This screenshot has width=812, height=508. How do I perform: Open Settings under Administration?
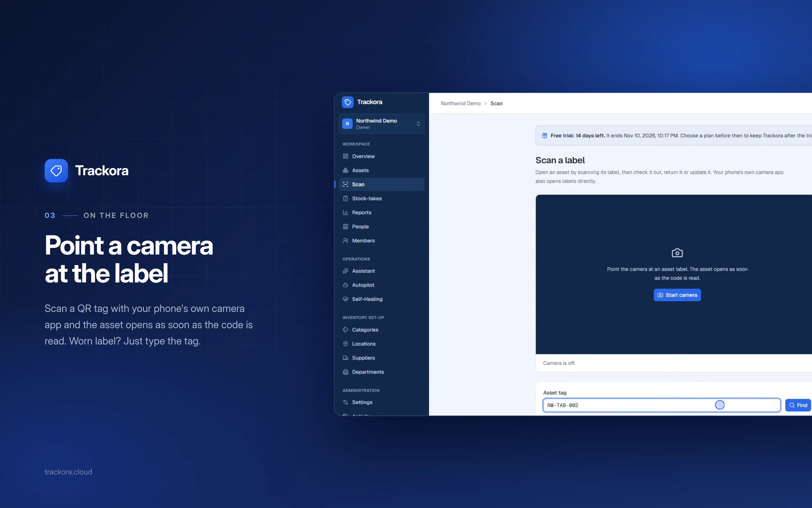click(381, 403)
